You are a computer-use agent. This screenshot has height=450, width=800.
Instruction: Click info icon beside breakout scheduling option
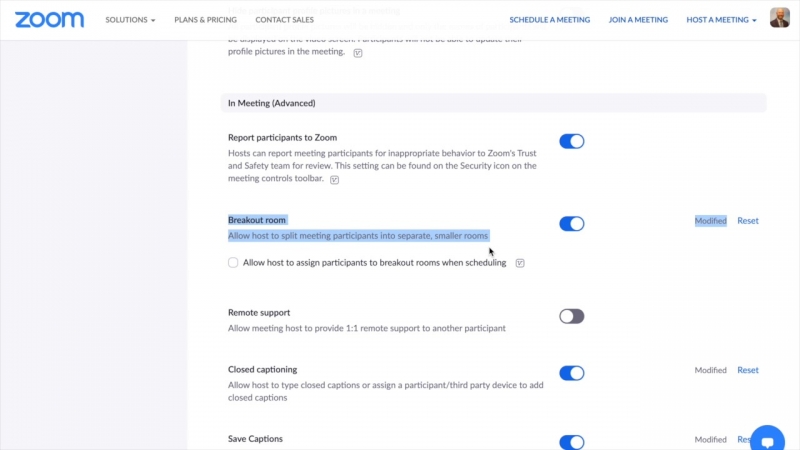click(520, 263)
